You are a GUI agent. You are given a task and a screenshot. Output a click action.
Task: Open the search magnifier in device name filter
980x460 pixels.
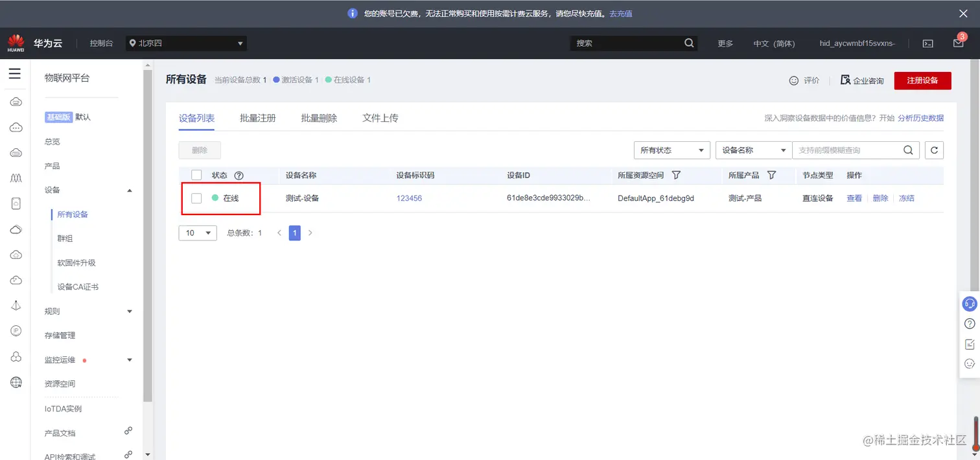[x=907, y=150]
